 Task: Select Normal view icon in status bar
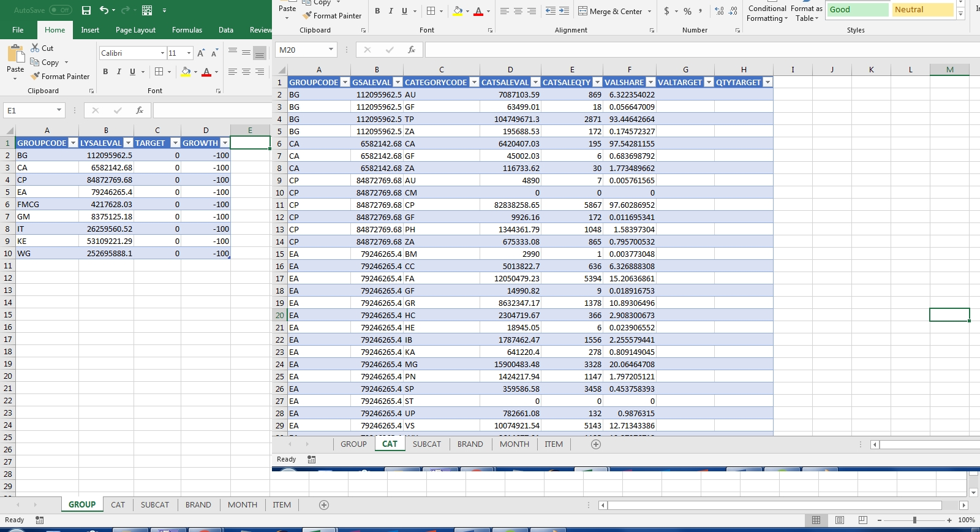point(816,520)
